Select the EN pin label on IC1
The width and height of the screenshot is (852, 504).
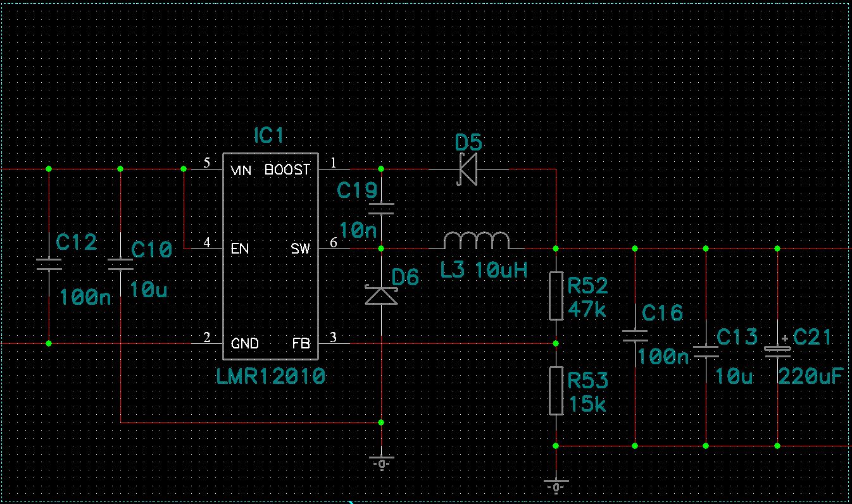coord(240,249)
